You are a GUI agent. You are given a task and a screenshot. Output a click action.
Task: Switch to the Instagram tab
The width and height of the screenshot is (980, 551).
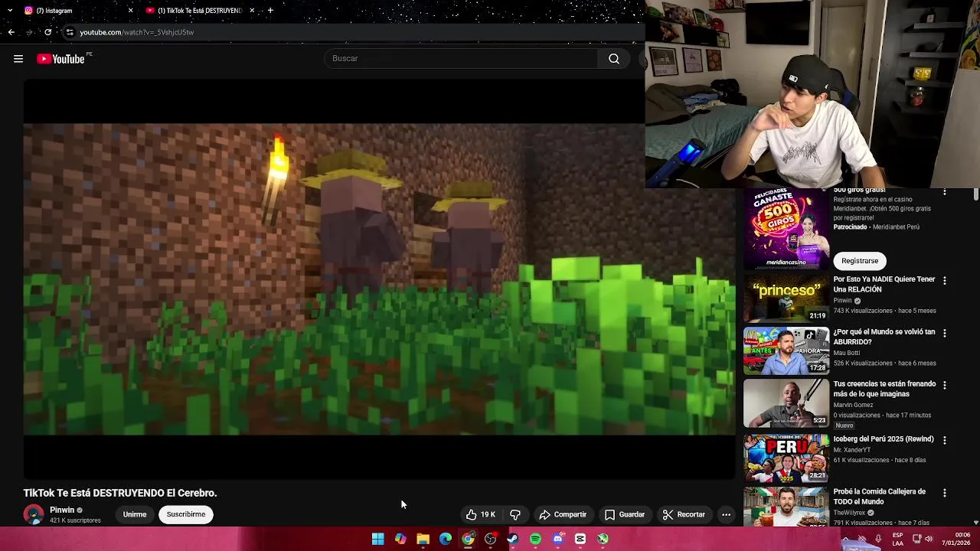(x=77, y=11)
